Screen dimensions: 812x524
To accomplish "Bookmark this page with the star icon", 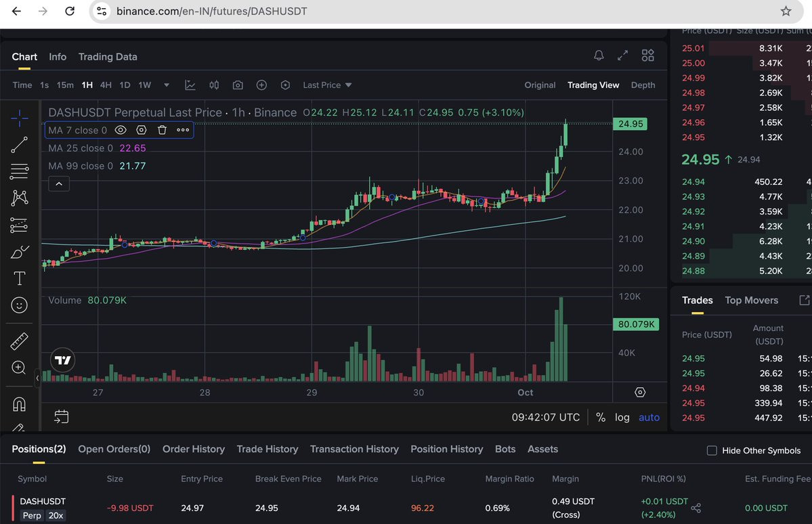I will click(786, 11).
